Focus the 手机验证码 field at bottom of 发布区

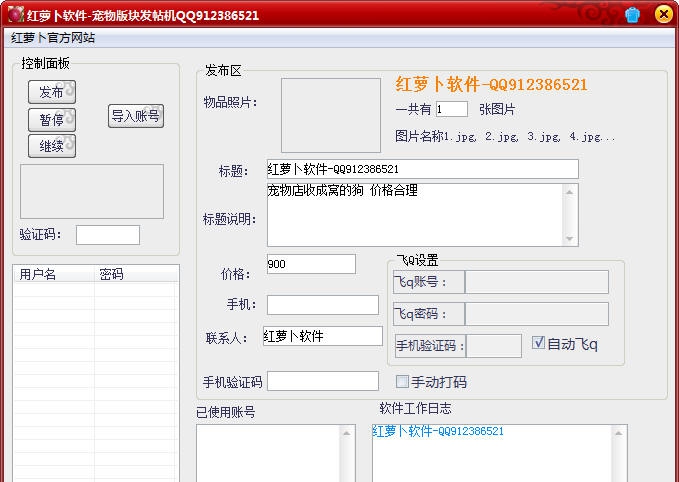(323, 381)
